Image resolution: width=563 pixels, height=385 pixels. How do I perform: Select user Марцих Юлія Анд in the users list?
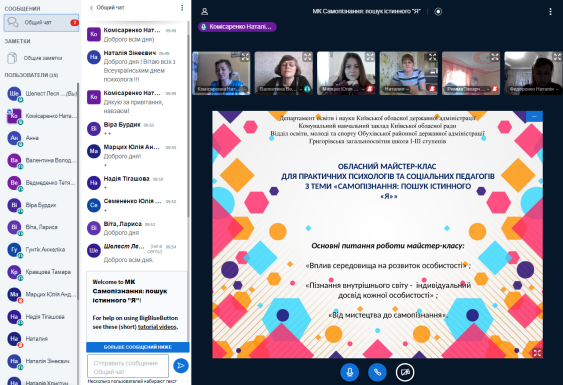pos(41,294)
